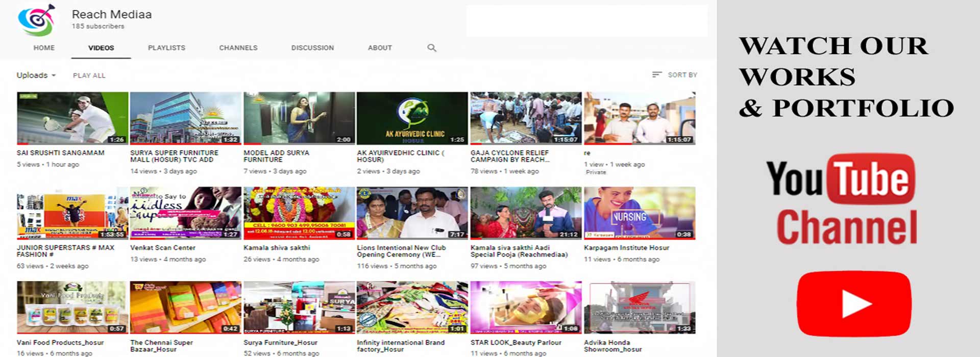This screenshot has width=980, height=357.
Task: Click the YouTube Channel logo graphic
Action: 842,200
